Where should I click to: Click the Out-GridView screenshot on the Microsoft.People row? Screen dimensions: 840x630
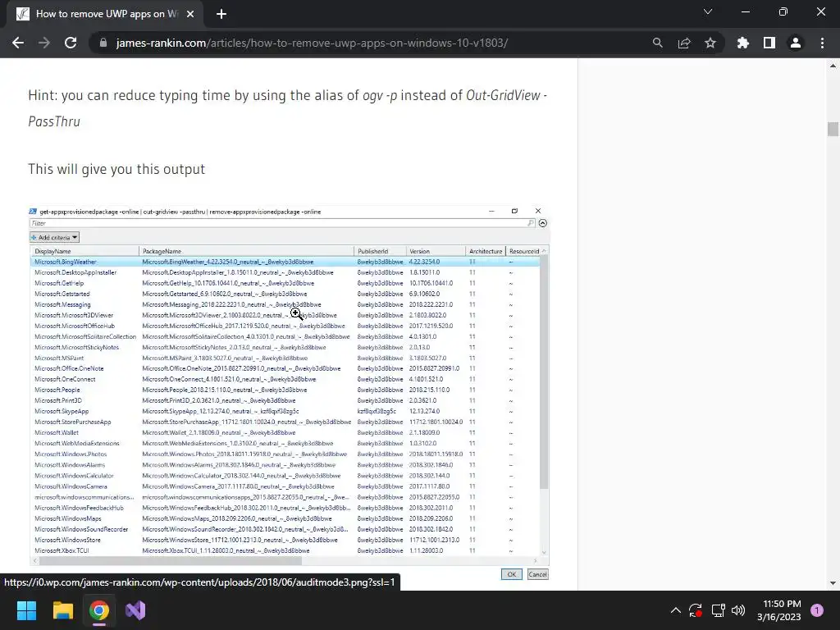[x=285, y=390]
